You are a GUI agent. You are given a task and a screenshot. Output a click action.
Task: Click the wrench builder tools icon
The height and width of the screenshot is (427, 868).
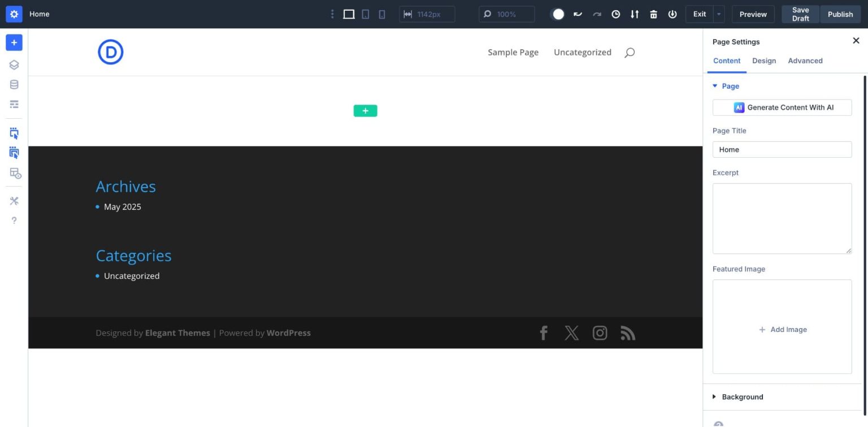pos(14,201)
